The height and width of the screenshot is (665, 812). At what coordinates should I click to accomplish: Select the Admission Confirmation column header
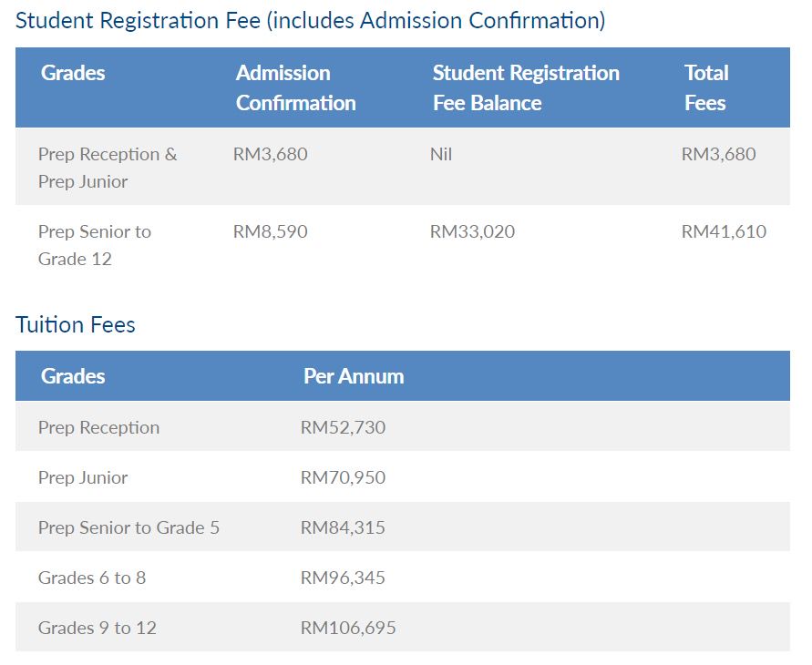(295, 87)
